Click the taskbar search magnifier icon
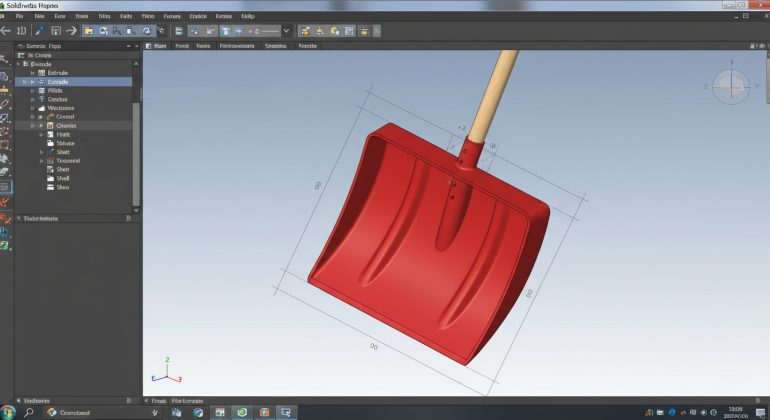The width and height of the screenshot is (770, 420). point(29,412)
